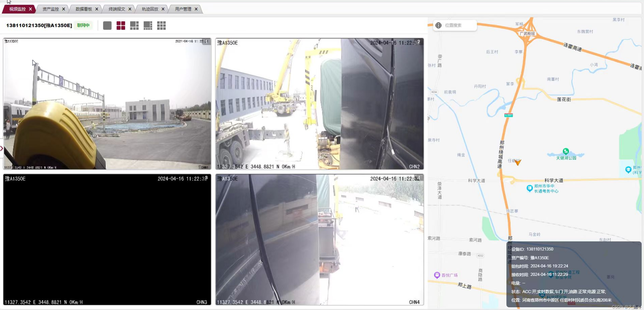
Task: Switch to the 轨迹回放 tab
Action: 150,9
